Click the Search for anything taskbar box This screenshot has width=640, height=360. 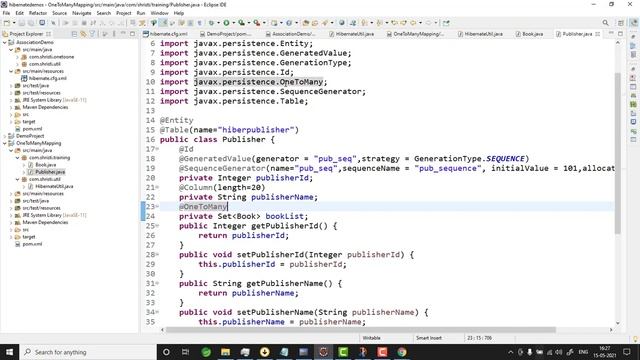coord(88,352)
